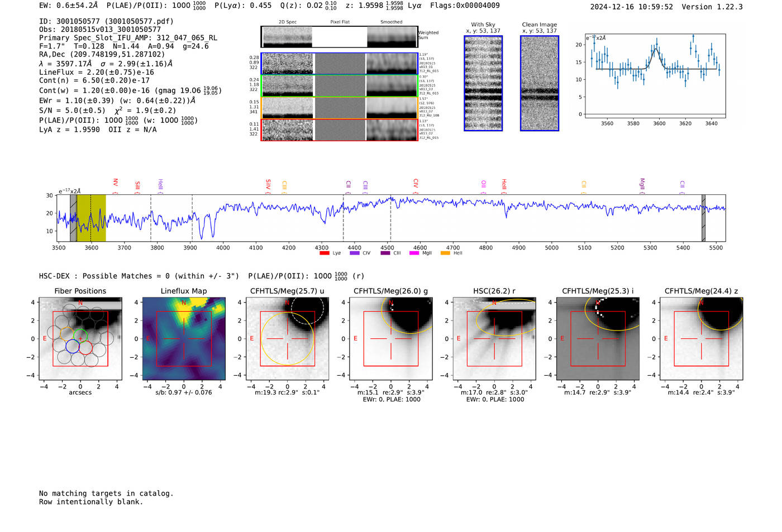
Task: Click the λ = 3597.17Å wavelength line
Action: tap(106, 64)
